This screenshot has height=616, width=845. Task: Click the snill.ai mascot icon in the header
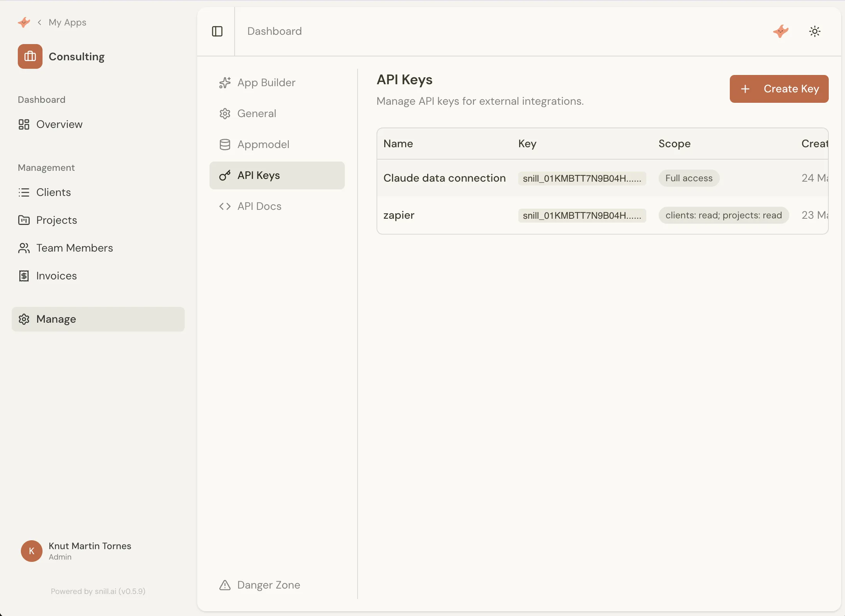(780, 31)
